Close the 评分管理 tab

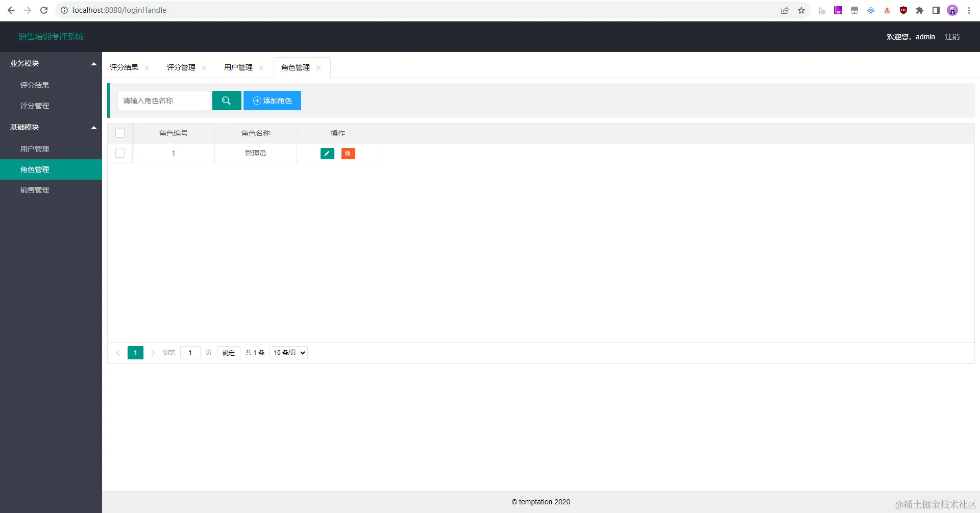pos(204,67)
